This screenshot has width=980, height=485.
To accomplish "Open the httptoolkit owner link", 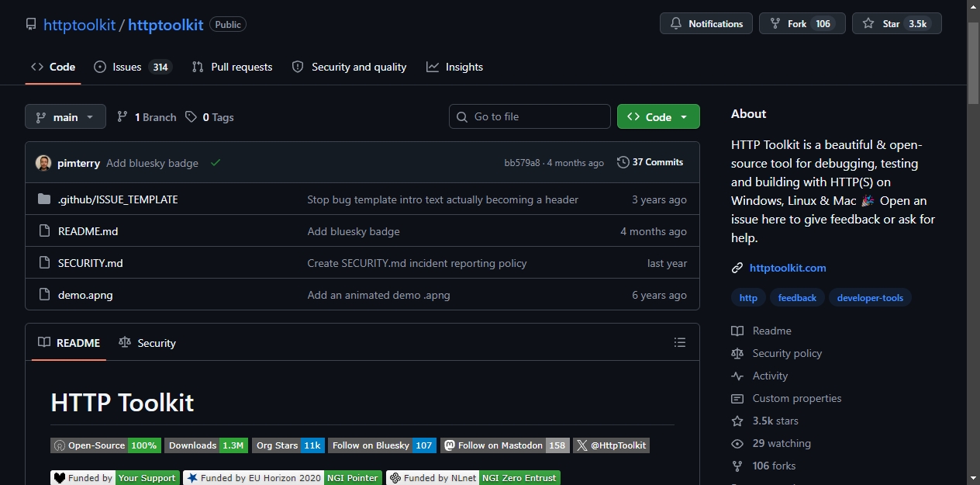I will (79, 24).
